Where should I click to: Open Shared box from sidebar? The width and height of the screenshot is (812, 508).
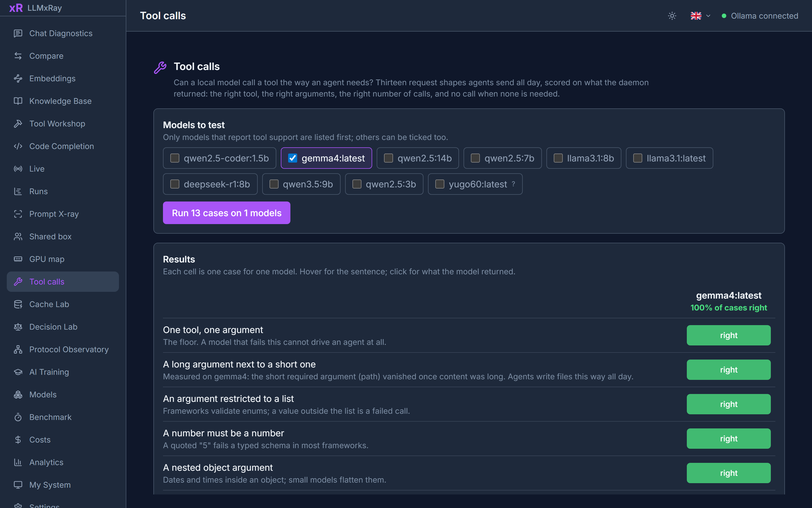(63, 237)
